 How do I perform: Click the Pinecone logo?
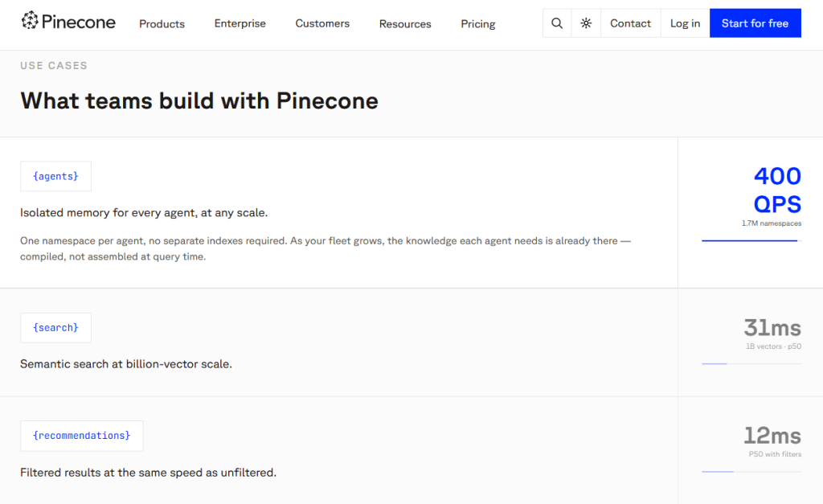coord(68,22)
